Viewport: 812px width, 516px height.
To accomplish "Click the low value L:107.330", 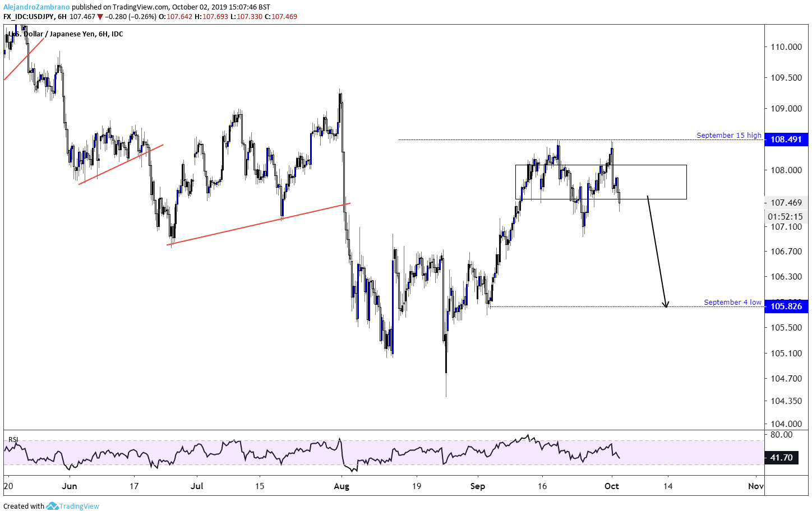I will (x=247, y=17).
